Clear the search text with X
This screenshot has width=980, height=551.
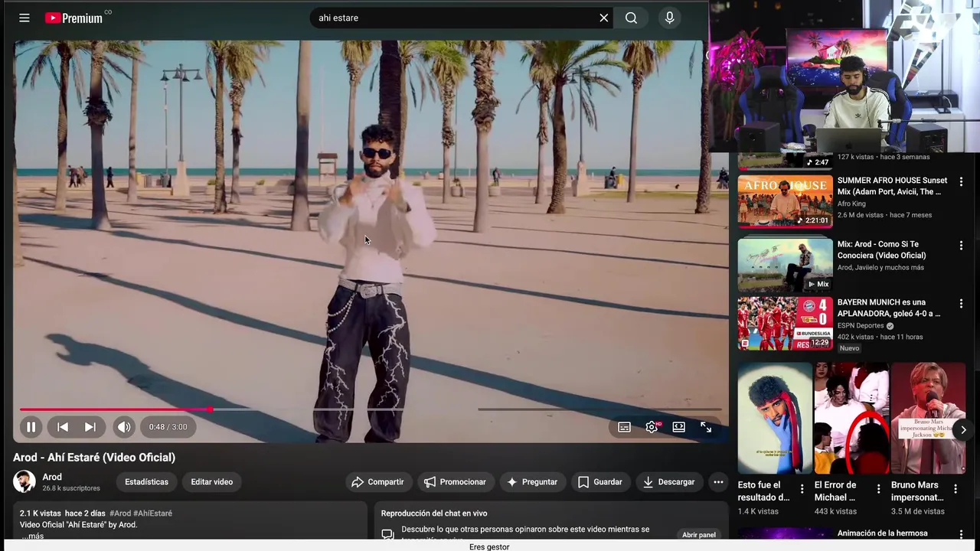tap(603, 18)
